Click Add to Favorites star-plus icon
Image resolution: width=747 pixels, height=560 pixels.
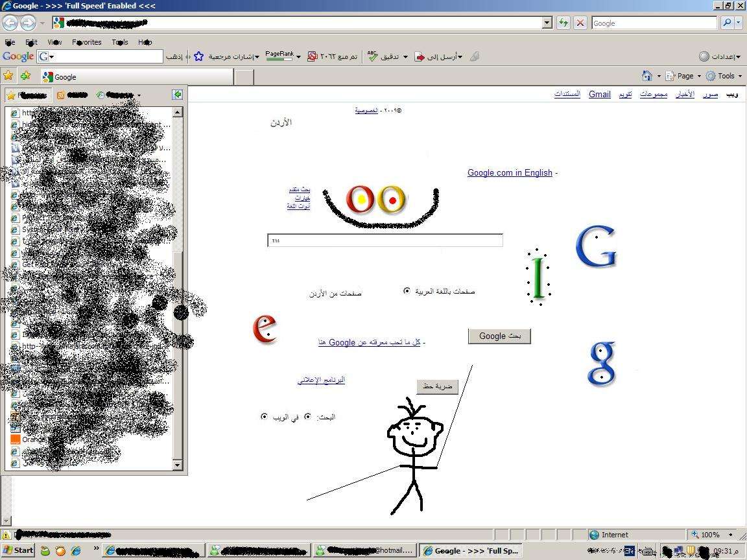[26, 76]
